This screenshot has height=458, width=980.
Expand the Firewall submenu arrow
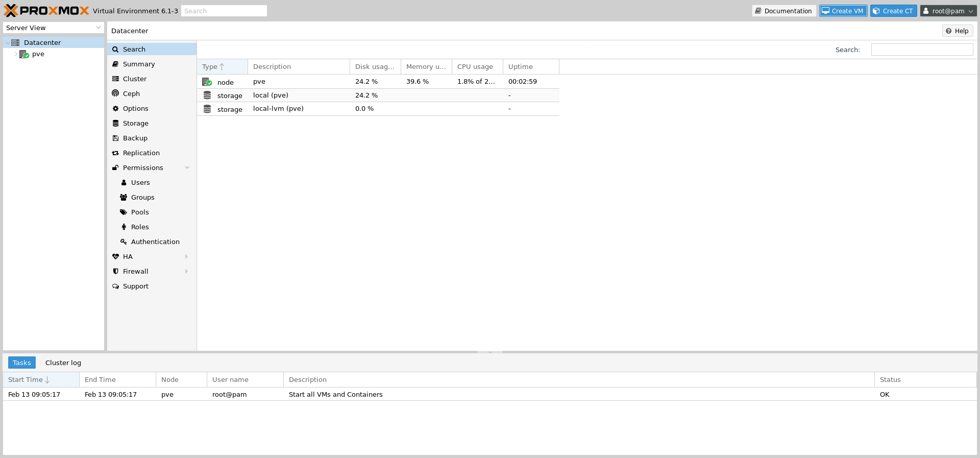point(187,272)
